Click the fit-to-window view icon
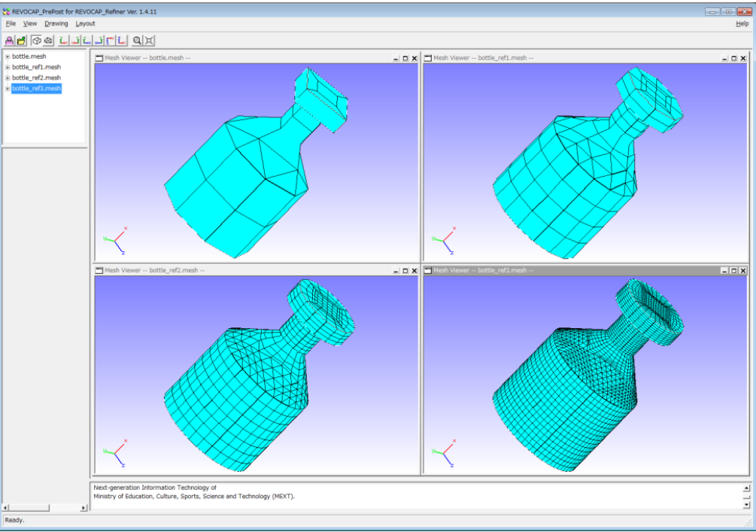Viewport: 756px width, 532px height. (149, 40)
